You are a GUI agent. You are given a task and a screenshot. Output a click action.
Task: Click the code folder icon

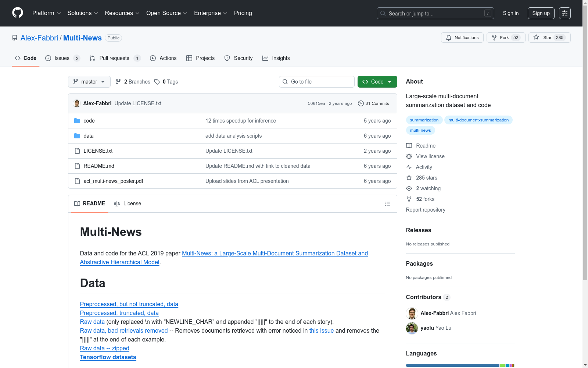[77, 121]
